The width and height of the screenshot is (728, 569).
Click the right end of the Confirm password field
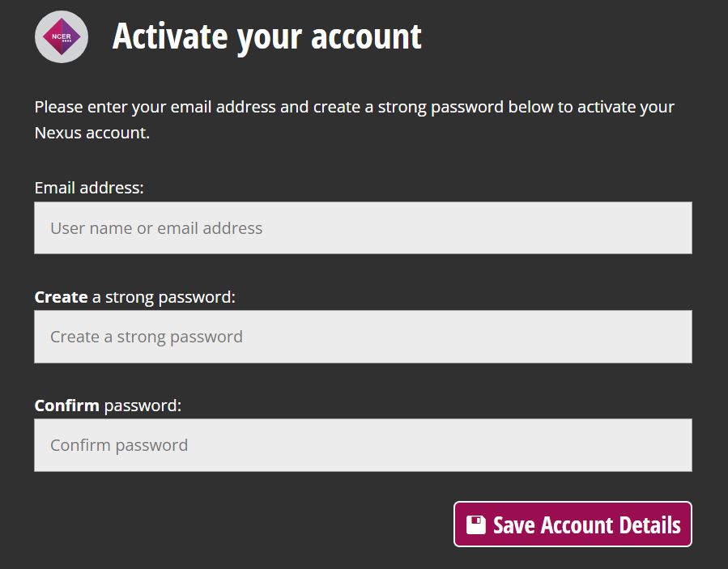click(x=672, y=445)
